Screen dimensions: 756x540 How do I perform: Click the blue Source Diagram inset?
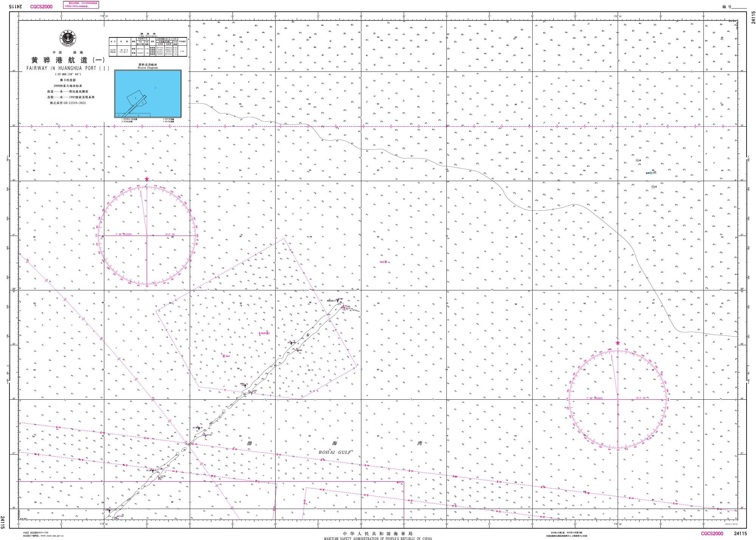148,94
